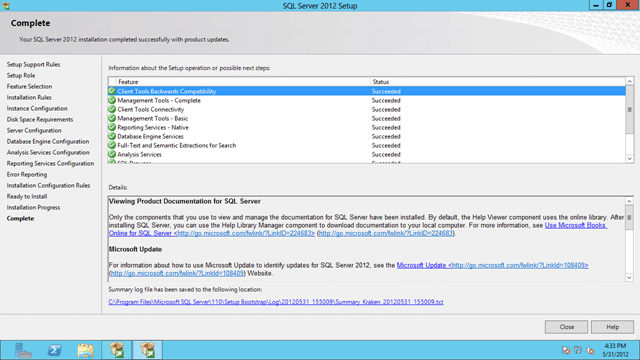Click the taskbar clock showing 4:33 PM
This screenshot has height=360, width=640.
[x=615, y=350]
